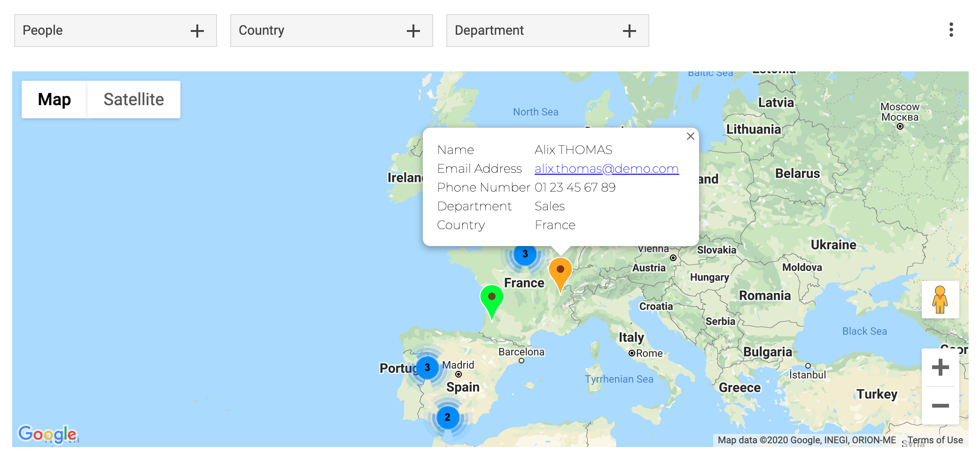The height and width of the screenshot is (463, 980).
Task: Add a Country filter with the plus icon
Action: tap(413, 31)
